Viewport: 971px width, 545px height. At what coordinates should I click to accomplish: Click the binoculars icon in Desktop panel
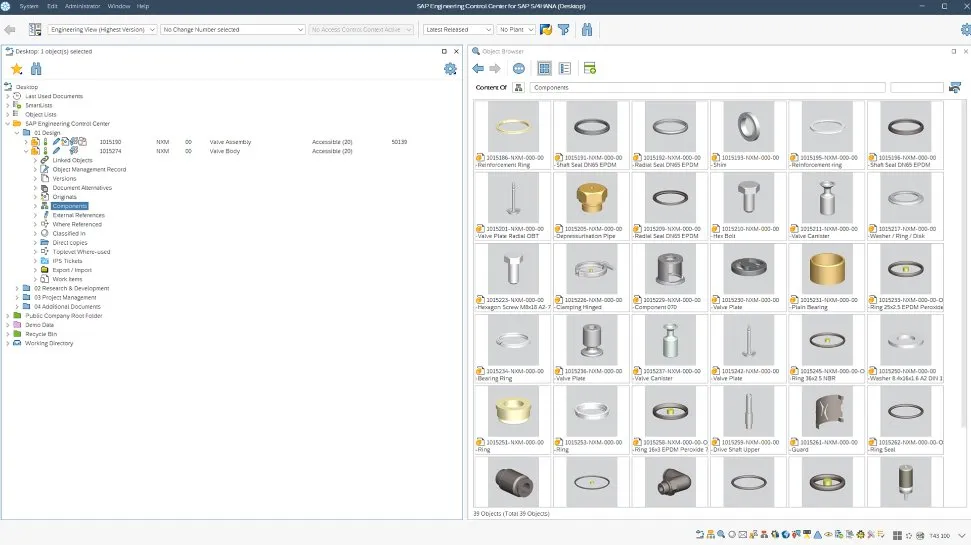pos(36,69)
